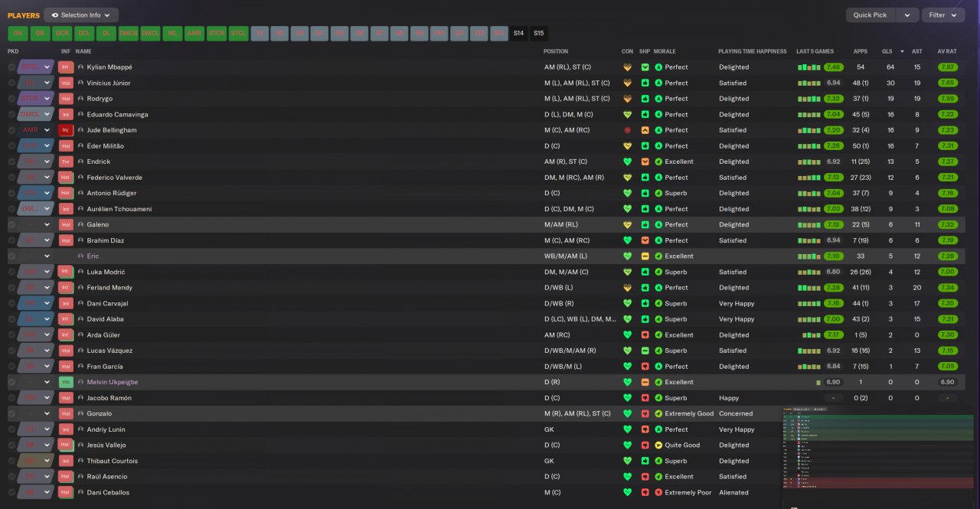Toggle the pick checkmark for Melvin Ukpeigbe

[x=11, y=382]
